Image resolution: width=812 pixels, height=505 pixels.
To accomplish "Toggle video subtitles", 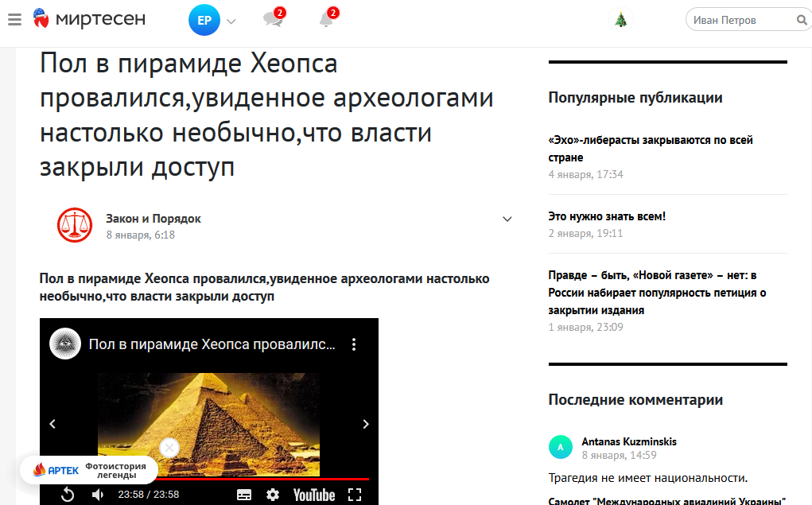I will click(x=244, y=495).
